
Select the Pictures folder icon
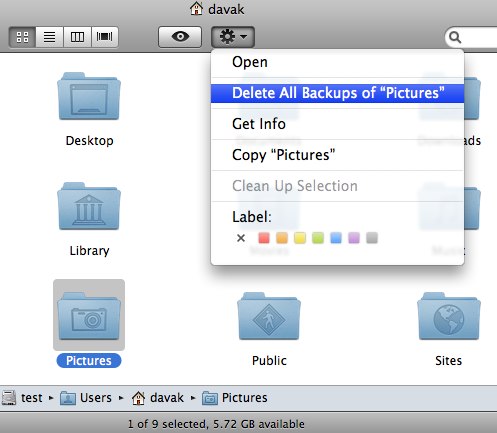pos(89,316)
